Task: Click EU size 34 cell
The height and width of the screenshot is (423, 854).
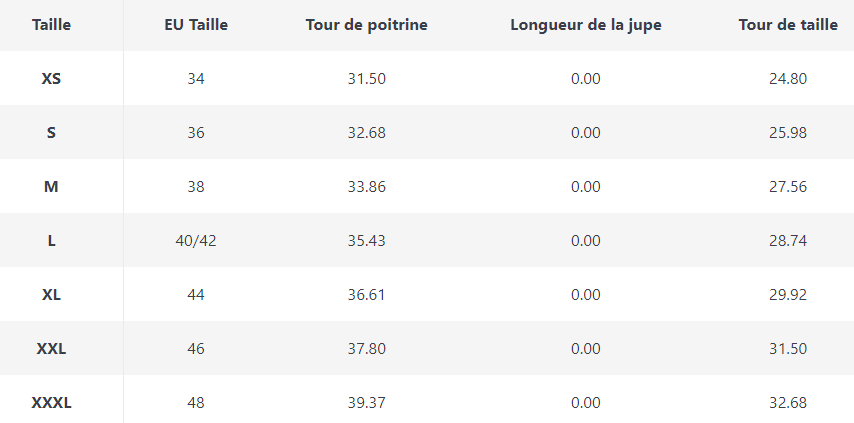Action: click(x=196, y=78)
